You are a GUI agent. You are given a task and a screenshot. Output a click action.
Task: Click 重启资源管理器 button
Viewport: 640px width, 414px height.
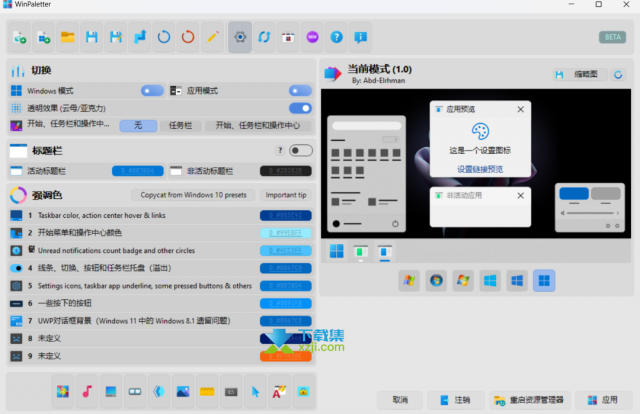tap(530, 400)
